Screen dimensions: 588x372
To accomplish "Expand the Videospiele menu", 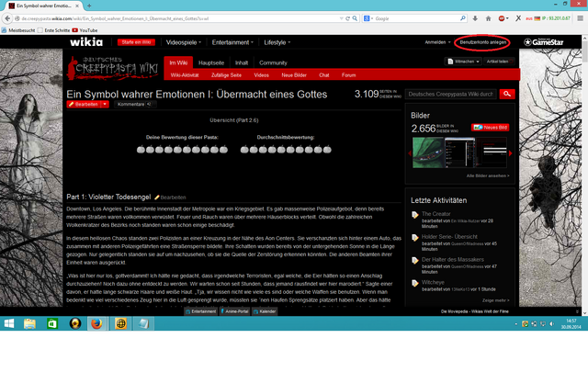I will click(184, 42).
